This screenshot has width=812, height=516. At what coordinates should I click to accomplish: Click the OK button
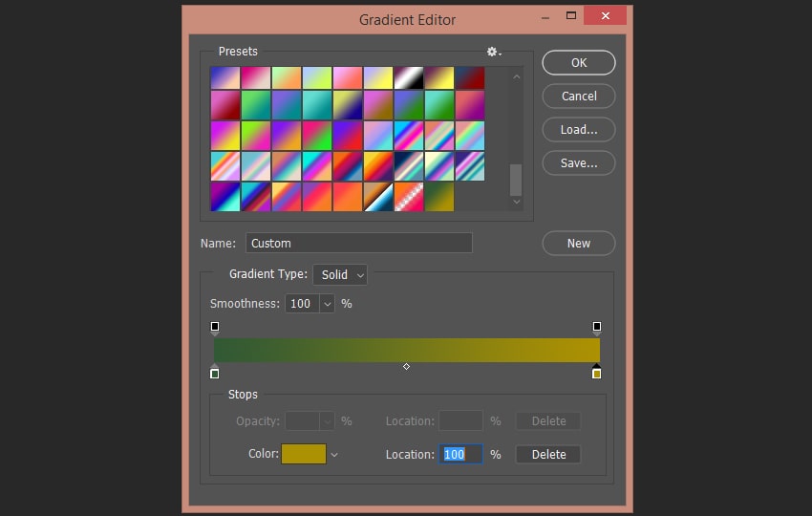tap(579, 63)
